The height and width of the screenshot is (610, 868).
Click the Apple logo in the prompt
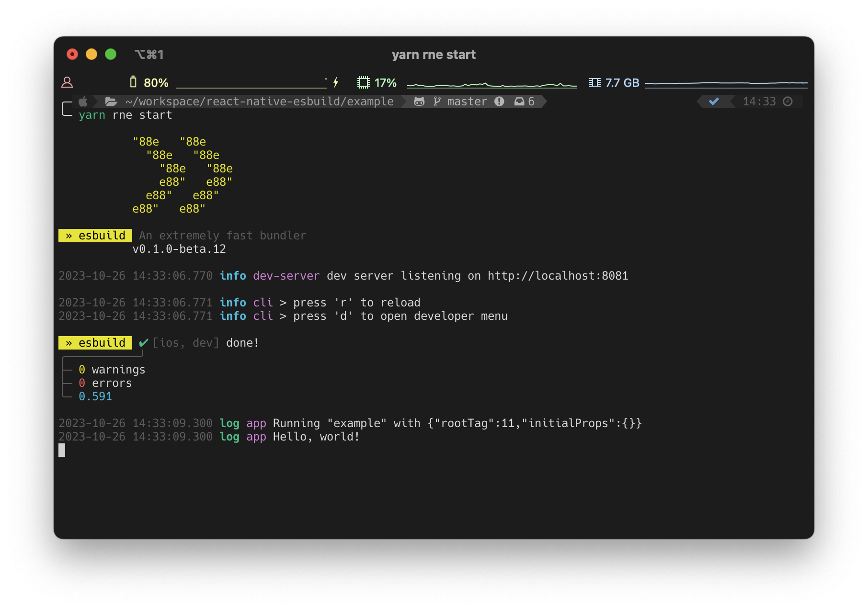82,101
